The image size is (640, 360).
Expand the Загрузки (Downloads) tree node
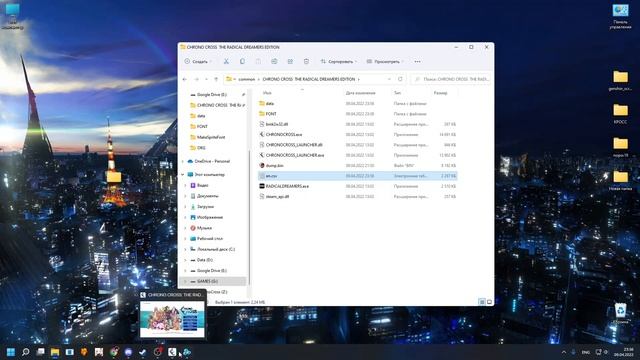point(185,207)
